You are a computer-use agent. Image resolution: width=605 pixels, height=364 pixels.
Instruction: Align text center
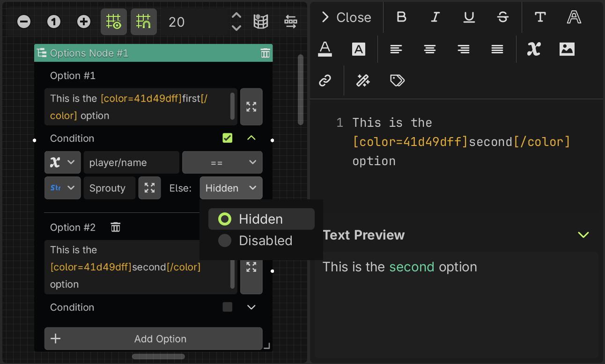(x=430, y=49)
